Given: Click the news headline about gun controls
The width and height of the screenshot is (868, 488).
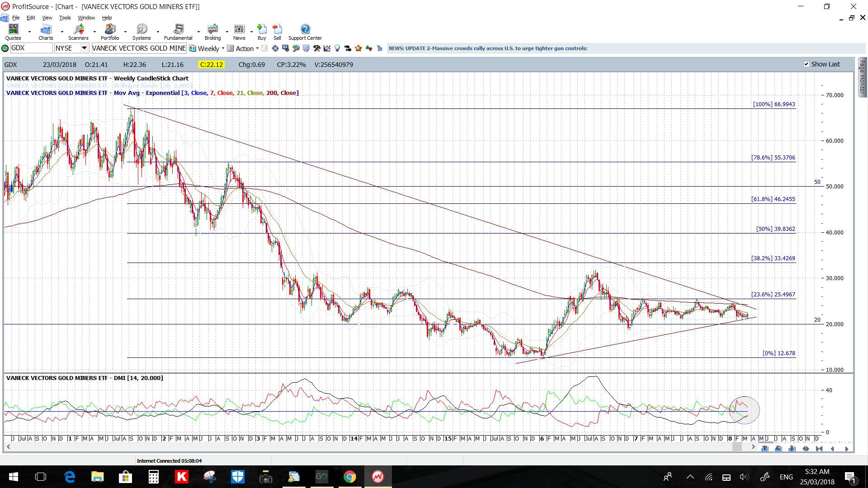Looking at the screenshot, I should (488, 48).
